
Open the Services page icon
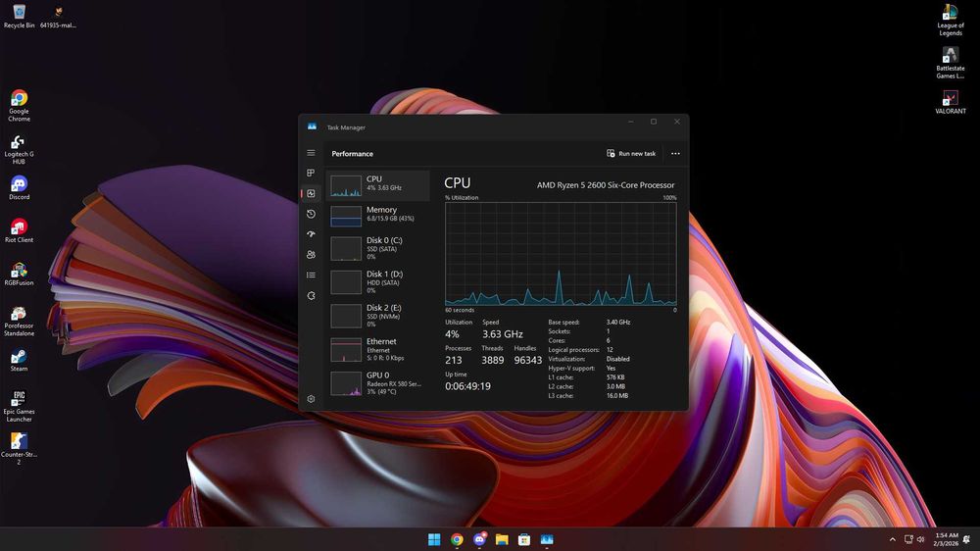point(311,296)
